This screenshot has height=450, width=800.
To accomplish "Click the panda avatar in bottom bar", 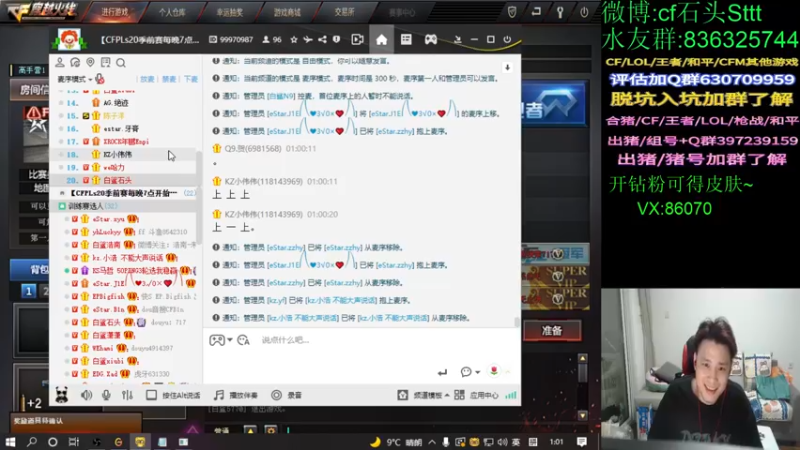I will coord(62,395).
